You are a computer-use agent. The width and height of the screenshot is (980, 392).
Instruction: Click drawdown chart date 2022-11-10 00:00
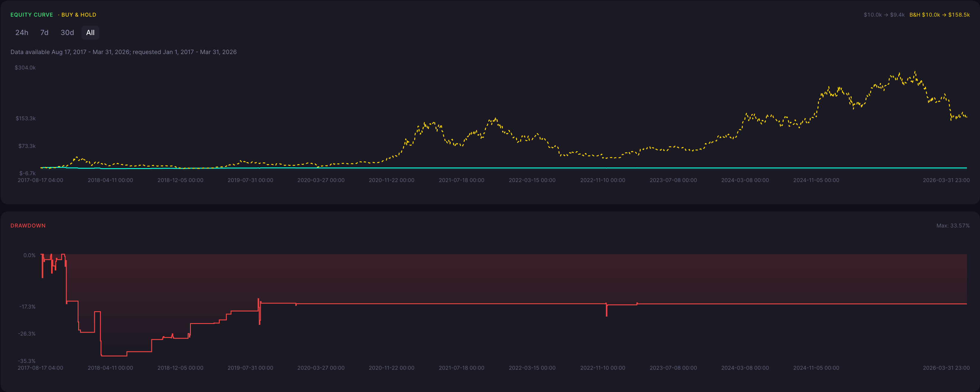coord(603,368)
